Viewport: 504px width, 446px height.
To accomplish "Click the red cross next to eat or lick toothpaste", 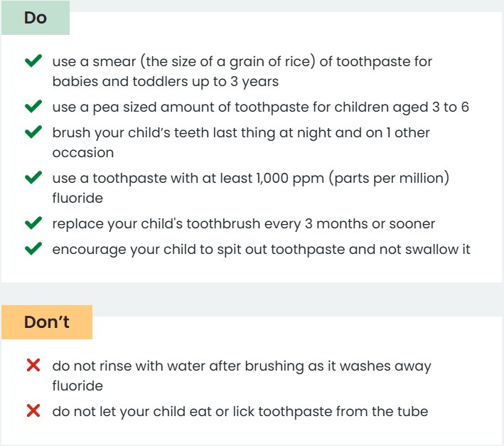I will click(33, 410).
